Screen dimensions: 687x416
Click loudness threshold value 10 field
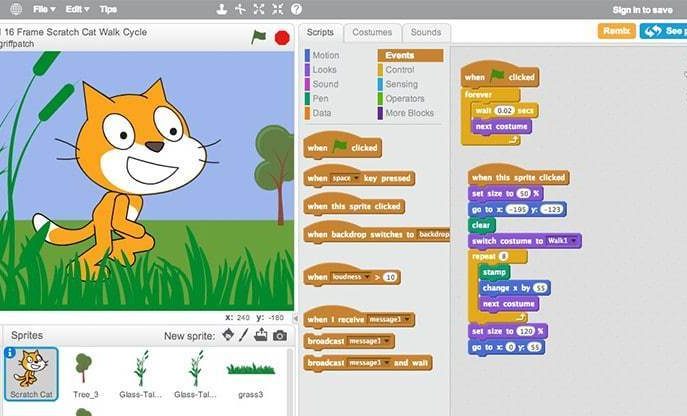click(x=390, y=277)
